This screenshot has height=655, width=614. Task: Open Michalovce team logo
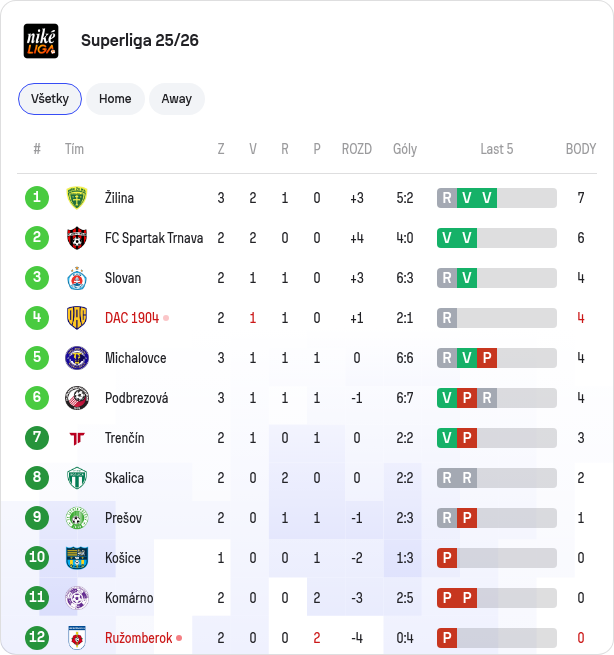pos(77,358)
